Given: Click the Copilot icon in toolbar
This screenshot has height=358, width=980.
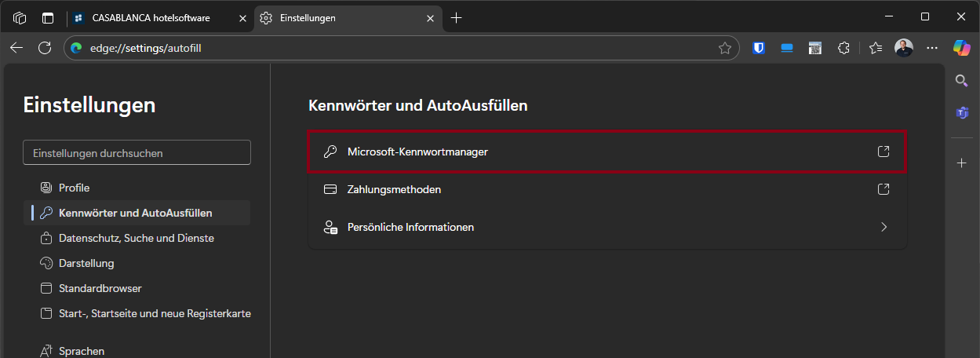Looking at the screenshot, I should (x=961, y=48).
